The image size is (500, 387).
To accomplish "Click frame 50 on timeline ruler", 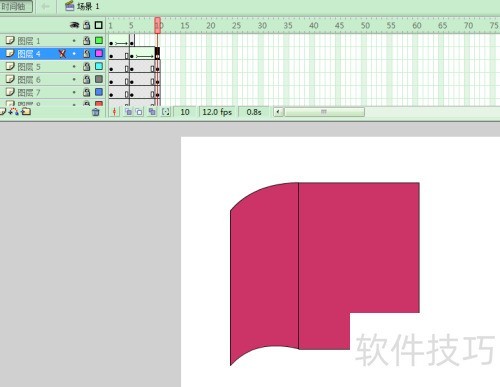I will tap(365, 26).
